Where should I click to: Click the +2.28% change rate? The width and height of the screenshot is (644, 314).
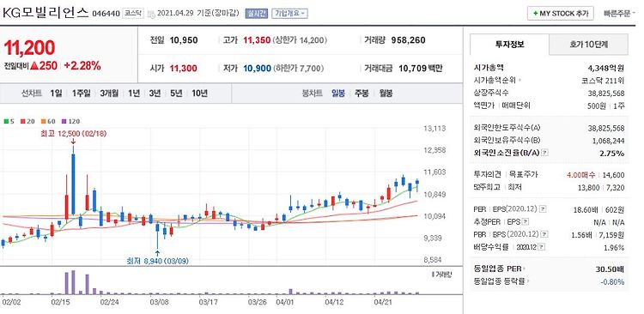click(x=82, y=66)
